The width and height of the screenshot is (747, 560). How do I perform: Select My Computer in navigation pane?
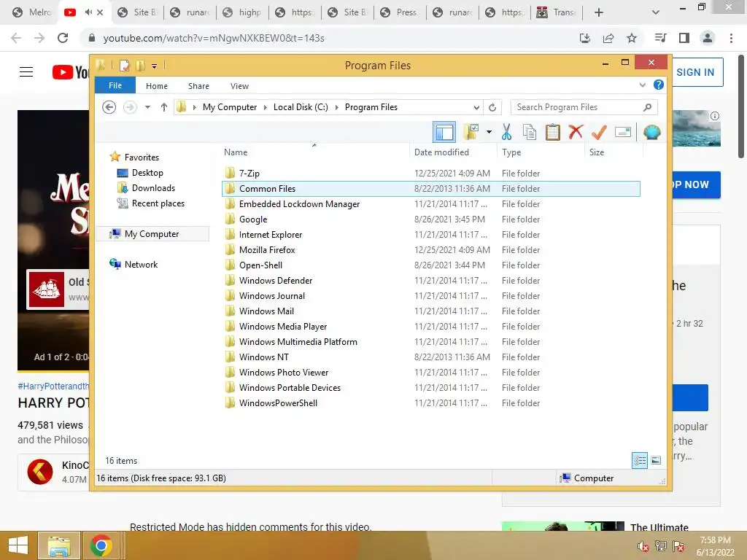coord(152,234)
